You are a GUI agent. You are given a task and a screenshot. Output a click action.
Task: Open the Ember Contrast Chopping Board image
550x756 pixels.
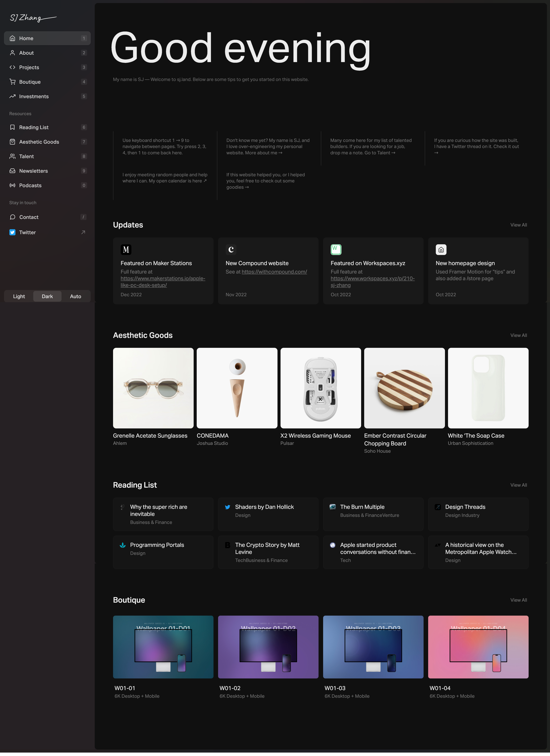click(404, 388)
